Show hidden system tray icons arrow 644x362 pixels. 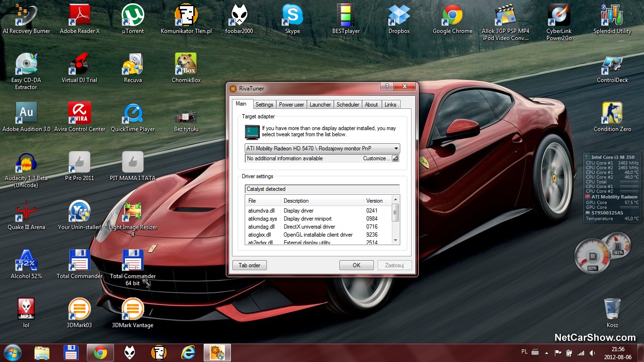click(x=546, y=353)
